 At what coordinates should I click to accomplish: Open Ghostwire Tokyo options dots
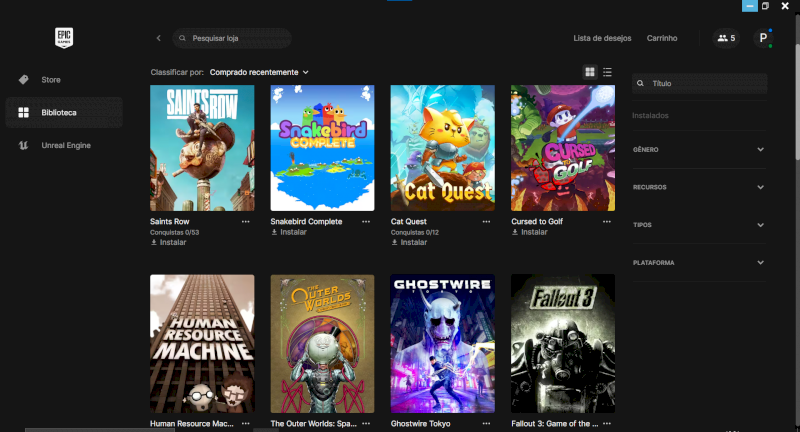coord(486,423)
